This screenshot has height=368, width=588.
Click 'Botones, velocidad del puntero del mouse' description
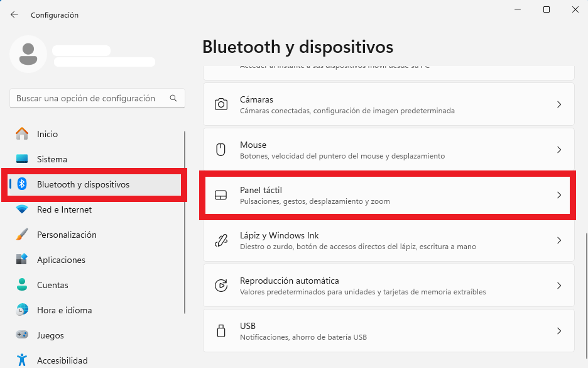pos(342,156)
